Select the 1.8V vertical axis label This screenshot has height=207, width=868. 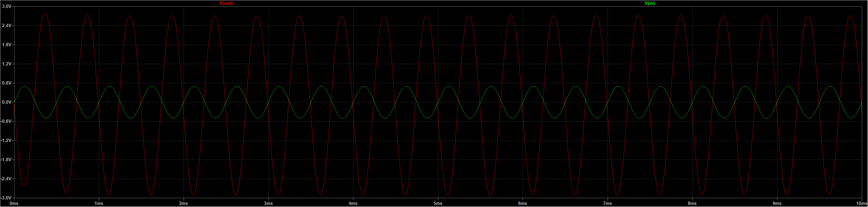coord(7,45)
